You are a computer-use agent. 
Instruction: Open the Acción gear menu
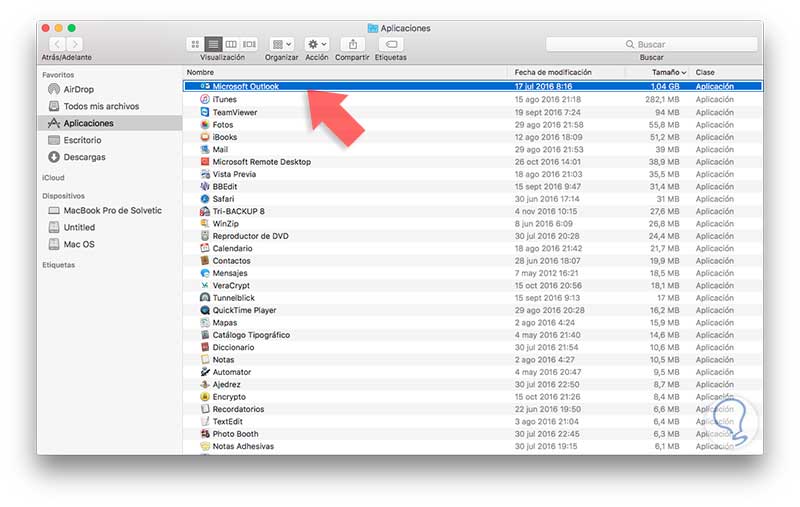(x=317, y=44)
